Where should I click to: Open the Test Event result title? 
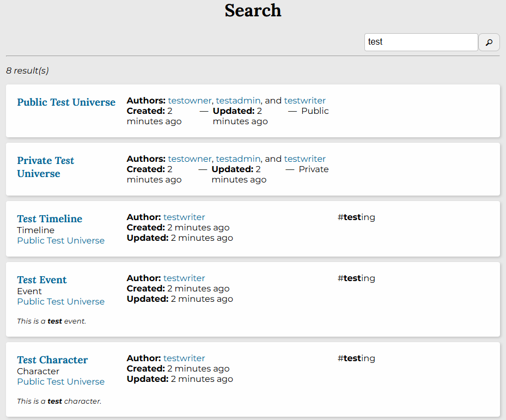(42, 280)
